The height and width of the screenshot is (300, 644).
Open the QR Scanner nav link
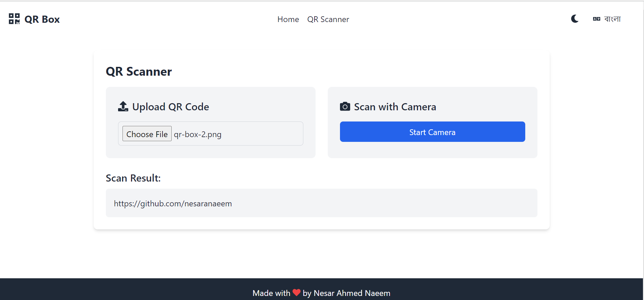click(328, 19)
